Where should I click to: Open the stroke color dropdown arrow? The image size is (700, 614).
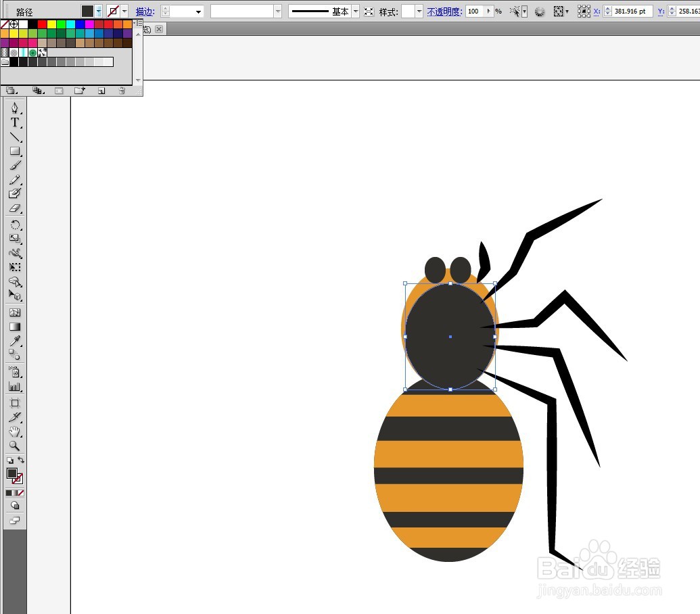pyautogui.click(x=124, y=11)
